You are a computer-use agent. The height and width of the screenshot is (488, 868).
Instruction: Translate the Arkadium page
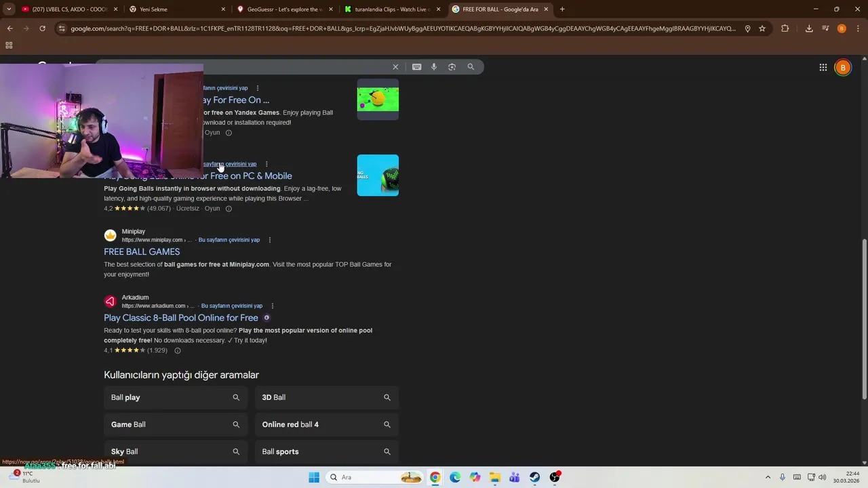(232, 306)
